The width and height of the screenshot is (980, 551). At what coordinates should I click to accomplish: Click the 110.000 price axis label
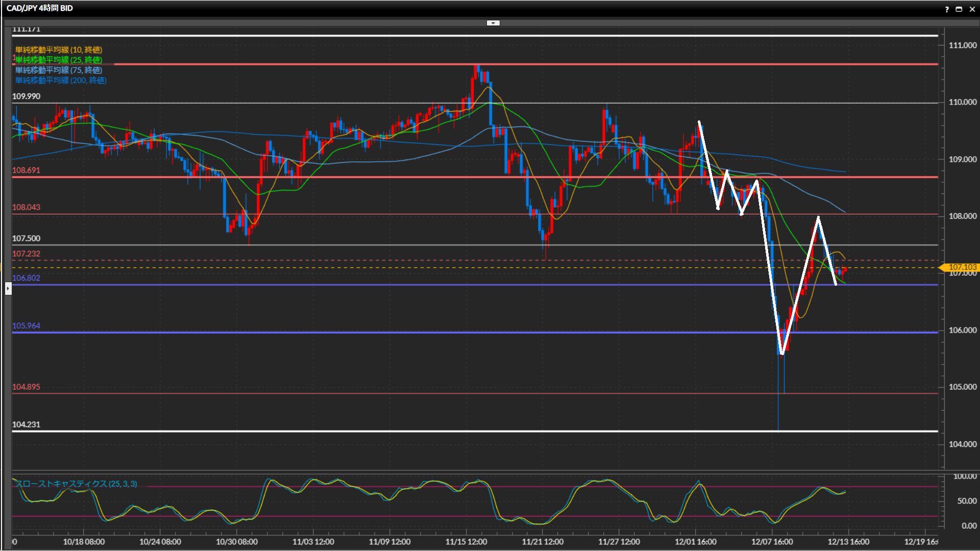[962, 102]
